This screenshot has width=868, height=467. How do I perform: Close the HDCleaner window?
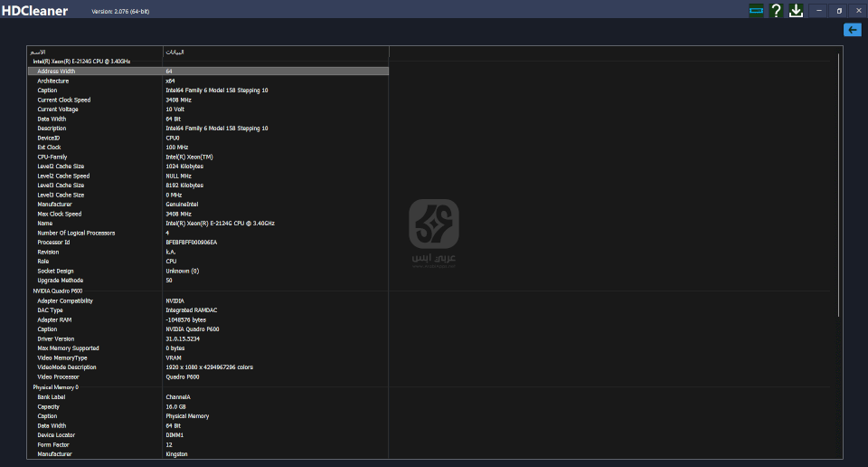pyautogui.click(x=858, y=10)
